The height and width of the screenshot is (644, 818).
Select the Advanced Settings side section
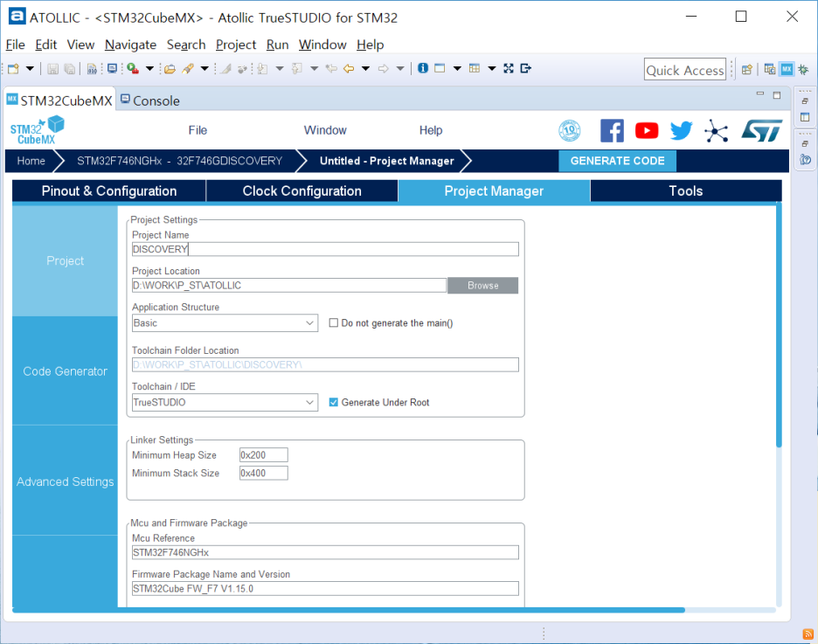coord(66,481)
